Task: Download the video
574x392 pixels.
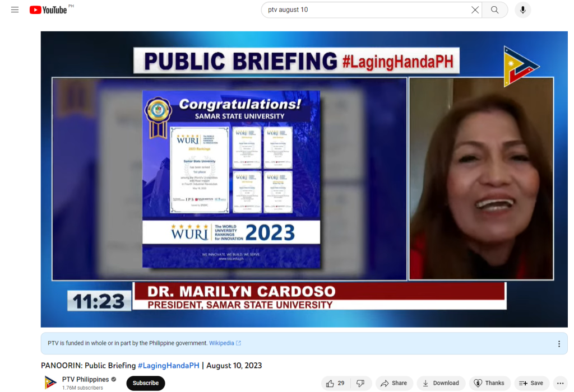Action: pos(441,383)
